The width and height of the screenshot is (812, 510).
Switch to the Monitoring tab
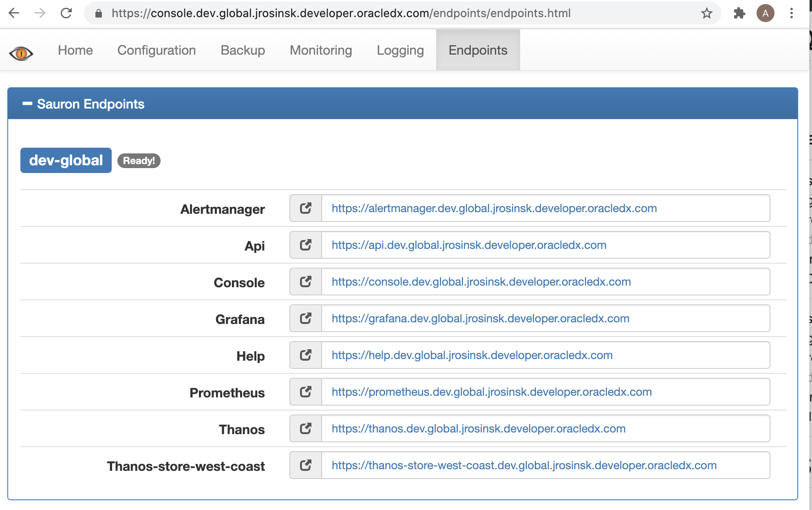[321, 50]
